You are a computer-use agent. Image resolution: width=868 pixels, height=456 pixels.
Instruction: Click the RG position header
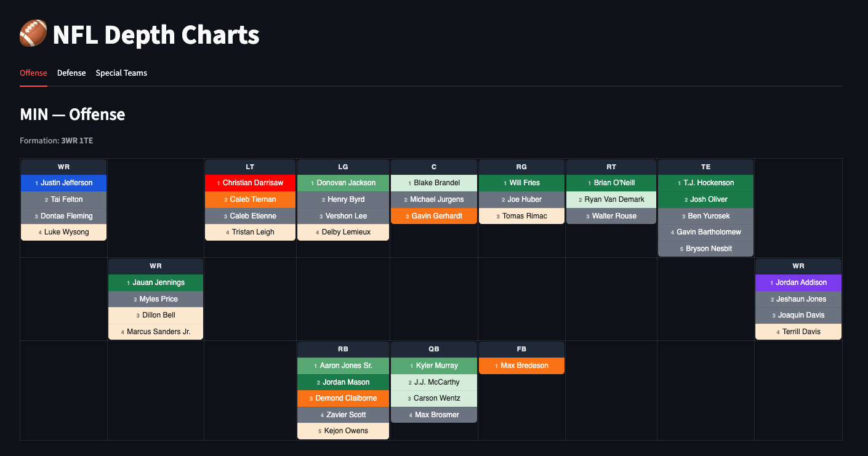(x=521, y=167)
